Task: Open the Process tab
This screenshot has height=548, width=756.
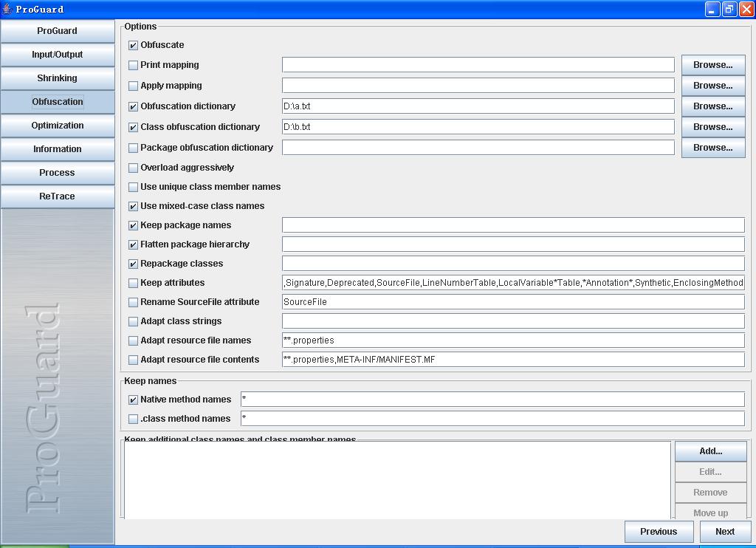Action: click(58, 173)
